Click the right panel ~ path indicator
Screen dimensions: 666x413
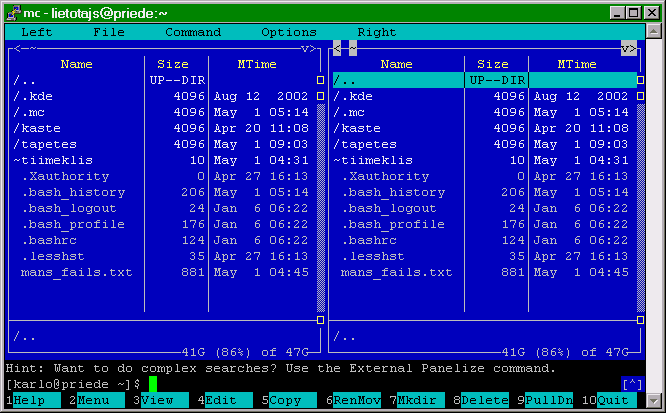(353, 48)
